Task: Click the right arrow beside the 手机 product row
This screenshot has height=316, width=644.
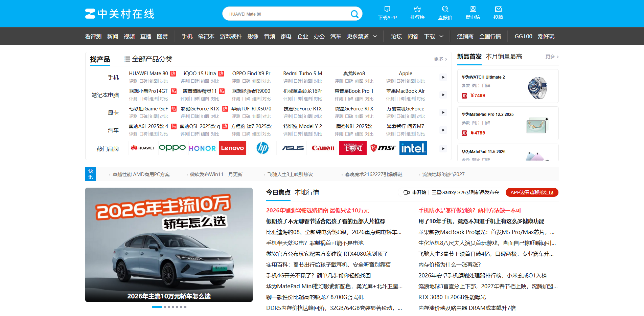Action: 443,77
